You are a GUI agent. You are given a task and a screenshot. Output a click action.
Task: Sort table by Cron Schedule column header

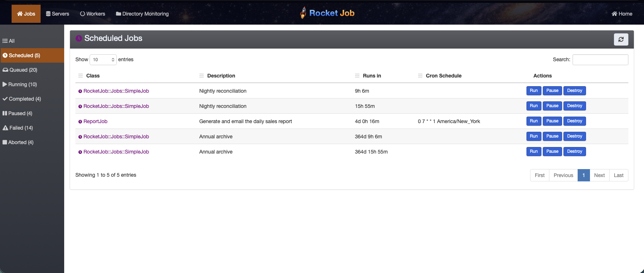click(x=444, y=76)
